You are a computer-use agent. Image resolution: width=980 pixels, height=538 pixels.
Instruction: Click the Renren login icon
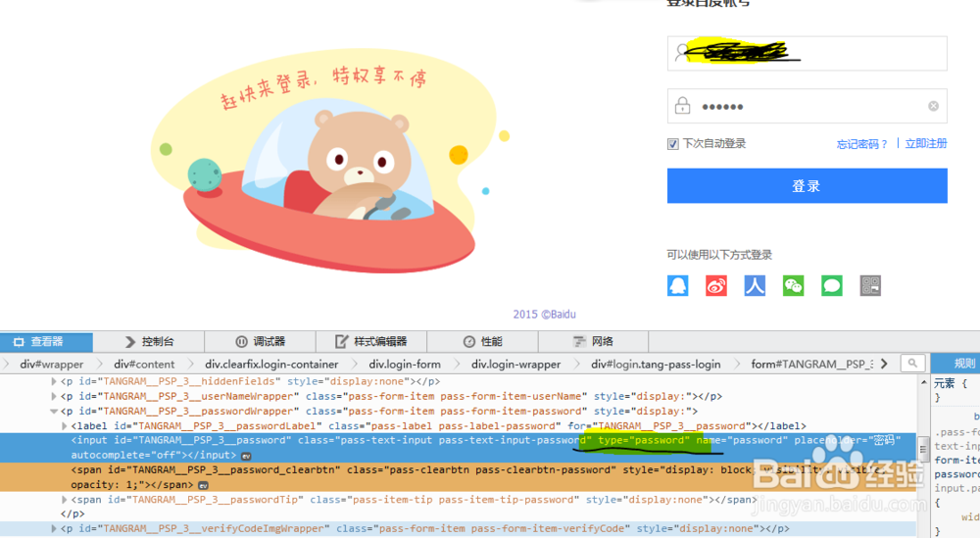click(755, 285)
